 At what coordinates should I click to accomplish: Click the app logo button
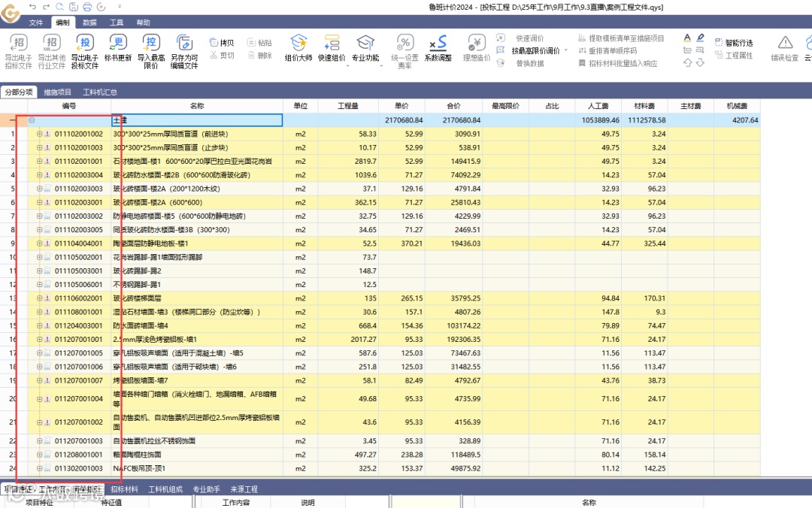click(x=11, y=13)
